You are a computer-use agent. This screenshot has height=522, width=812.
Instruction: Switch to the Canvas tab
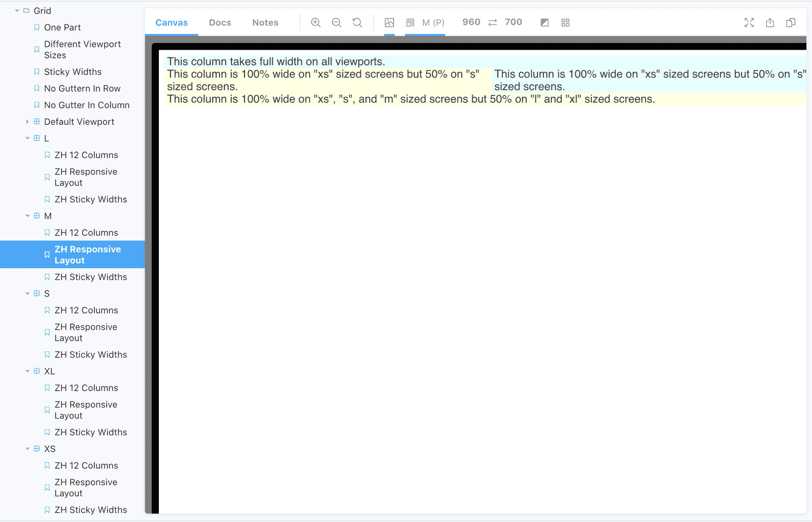(172, 22)
